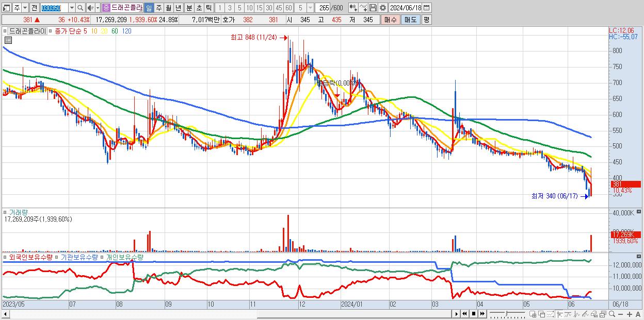Toggle 종가 단순 moving average checkbox

[x=51, y=31]
